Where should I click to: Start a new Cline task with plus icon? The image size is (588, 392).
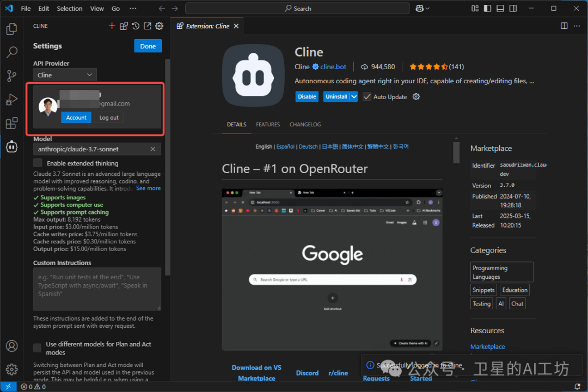pos(112,26)
